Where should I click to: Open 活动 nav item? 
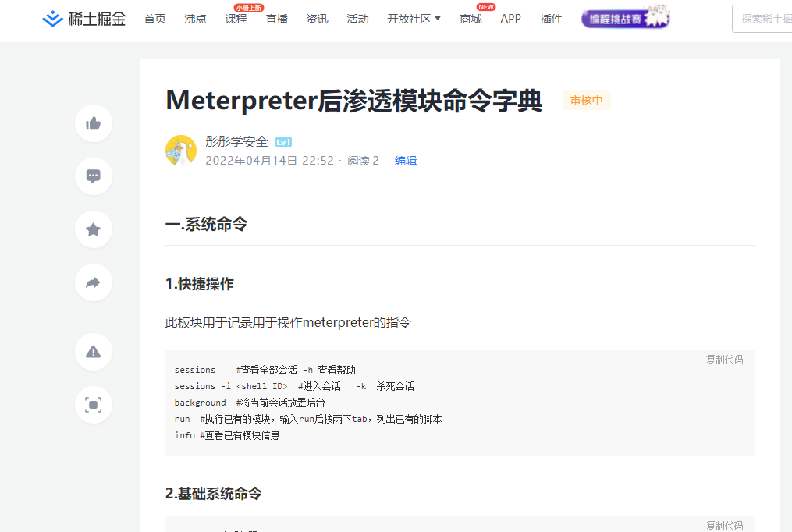pos(357,20)
